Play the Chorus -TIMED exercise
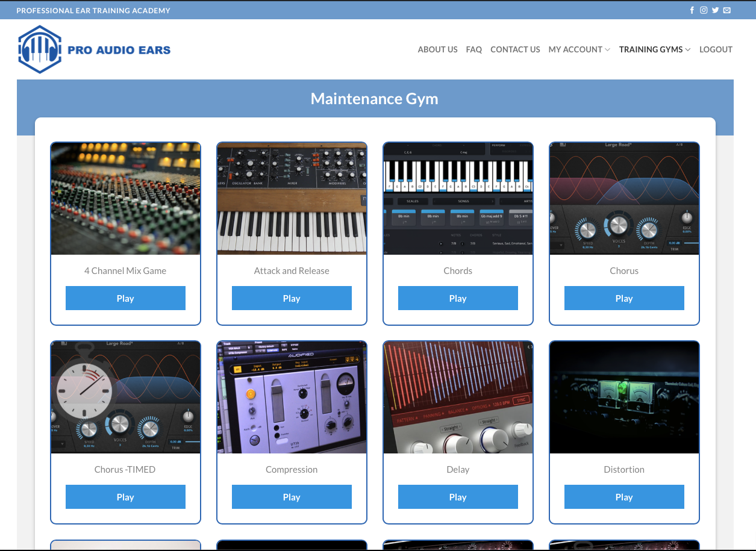This screenshot has height=551, width=756. point(125,497)
